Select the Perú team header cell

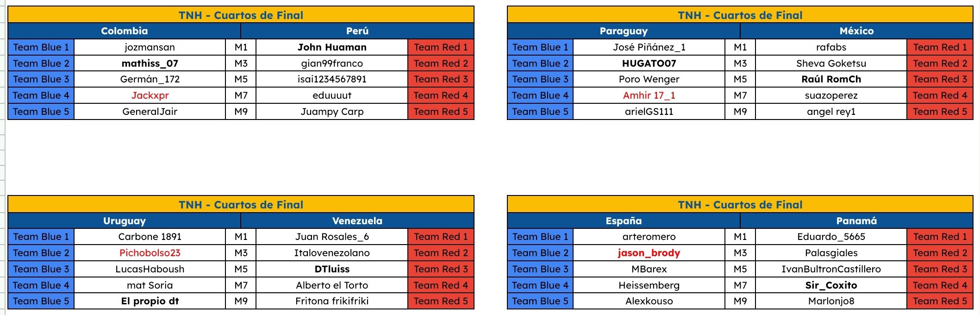[357, 31]
